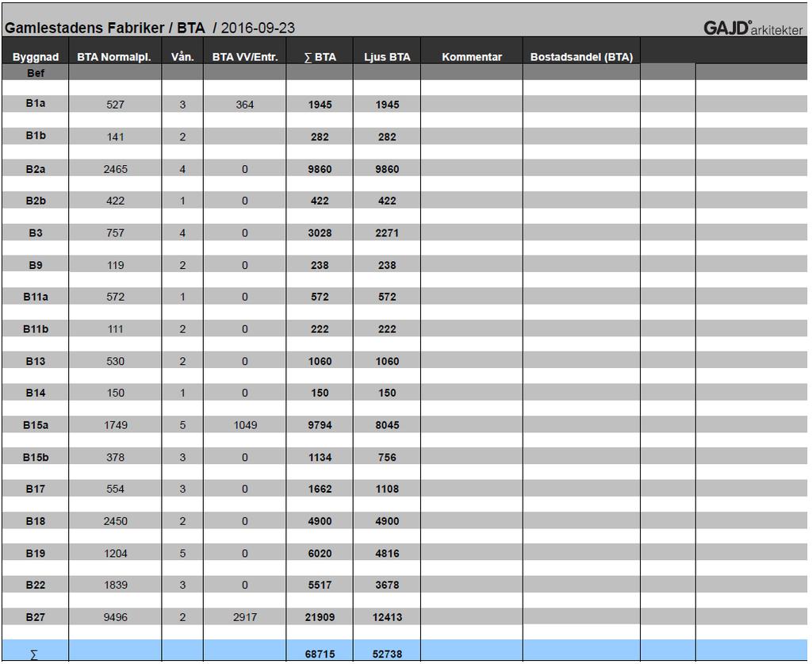
Task: Click the GAJD arkitekter logo
Action: (x=753, y=28)
